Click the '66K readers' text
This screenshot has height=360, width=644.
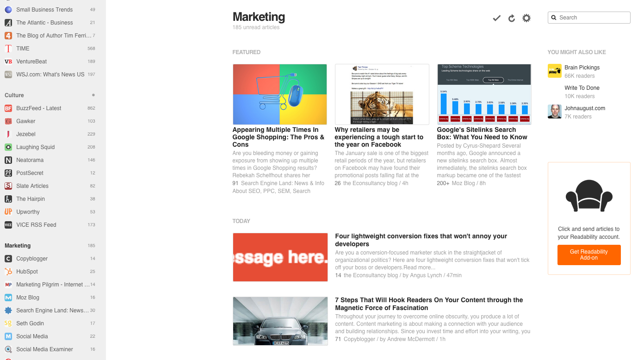580,76
